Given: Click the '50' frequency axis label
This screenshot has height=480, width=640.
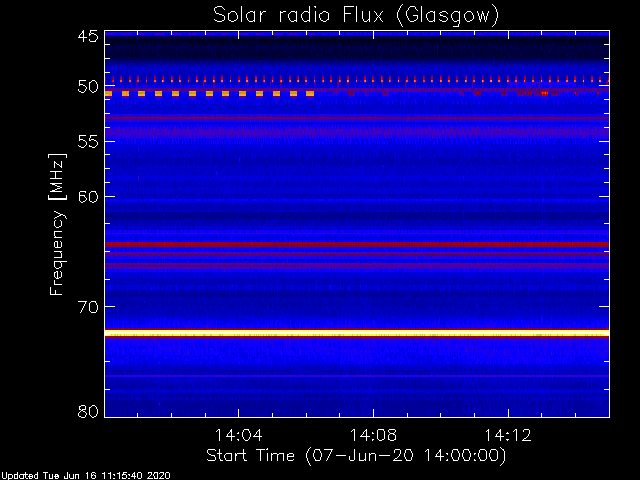Looking at the screenshot, I should [88, 87].
